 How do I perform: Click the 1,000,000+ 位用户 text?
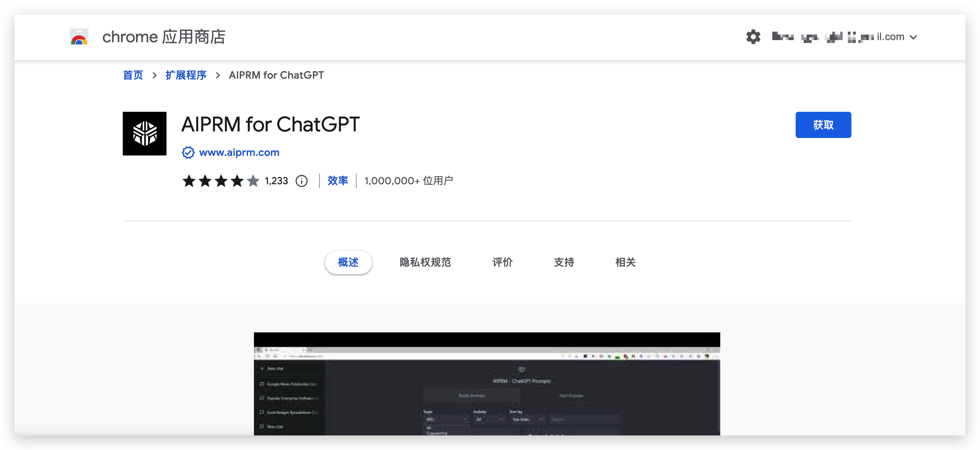point(409,181)
